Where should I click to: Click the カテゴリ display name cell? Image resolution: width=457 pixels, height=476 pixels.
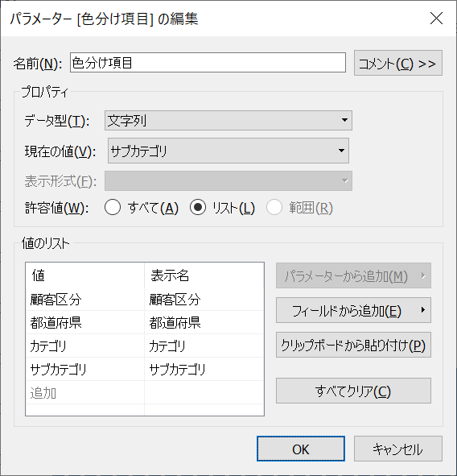204,346
